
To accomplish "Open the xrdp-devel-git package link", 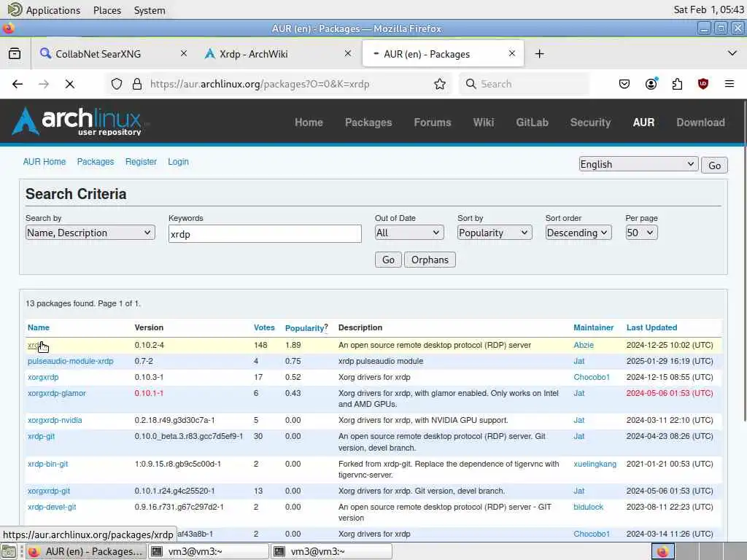I will tap(52, 507).
